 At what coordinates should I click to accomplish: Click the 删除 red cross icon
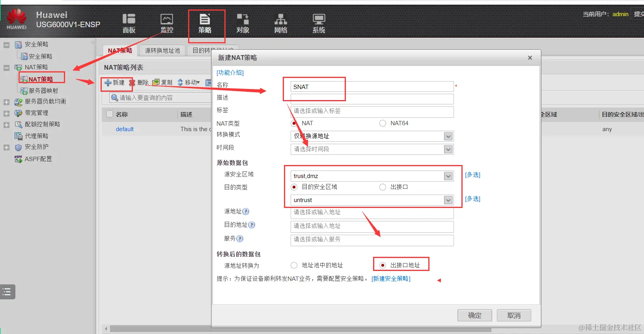(x=132, y=83)
